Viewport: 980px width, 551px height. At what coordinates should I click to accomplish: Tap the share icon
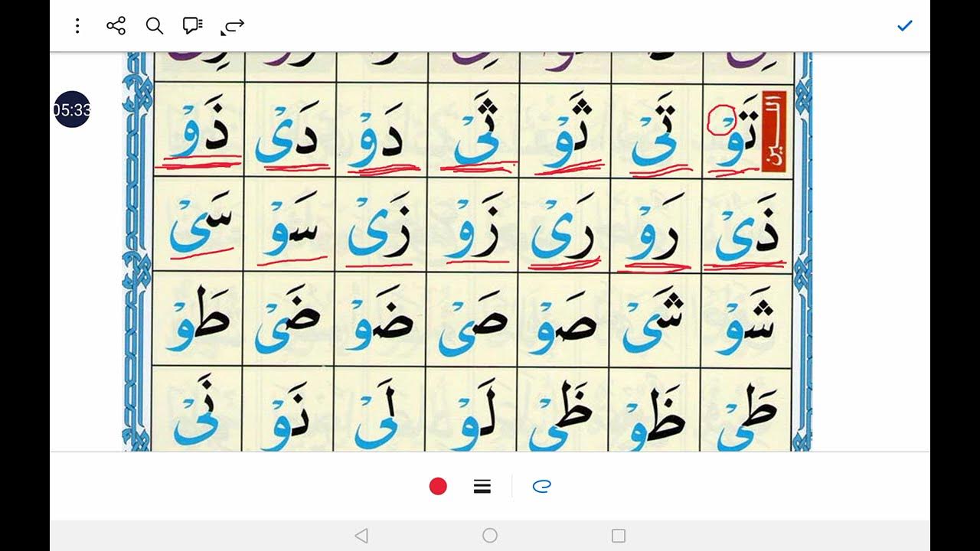pos(116,26)
